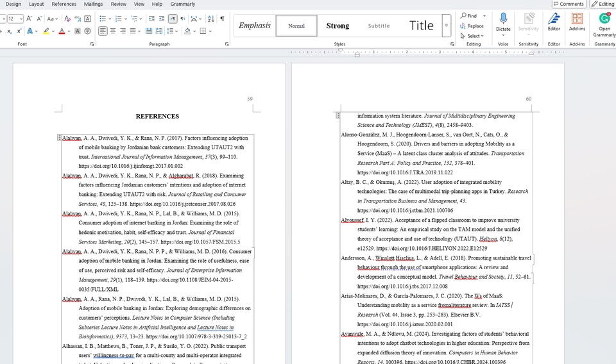The height and width of the screenshot is (364, 616).
Task: Expand the Styles gallery
Action: coord(446,26)
